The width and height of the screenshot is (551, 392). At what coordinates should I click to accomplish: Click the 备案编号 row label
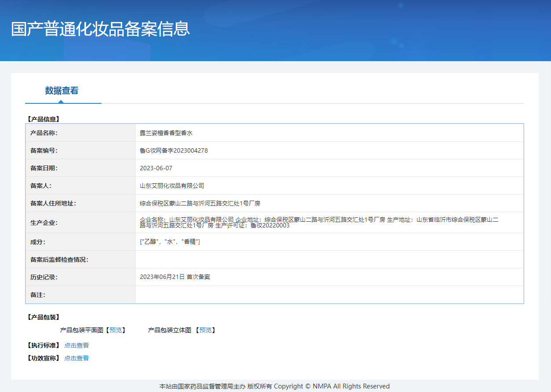[x=44, y=150]
